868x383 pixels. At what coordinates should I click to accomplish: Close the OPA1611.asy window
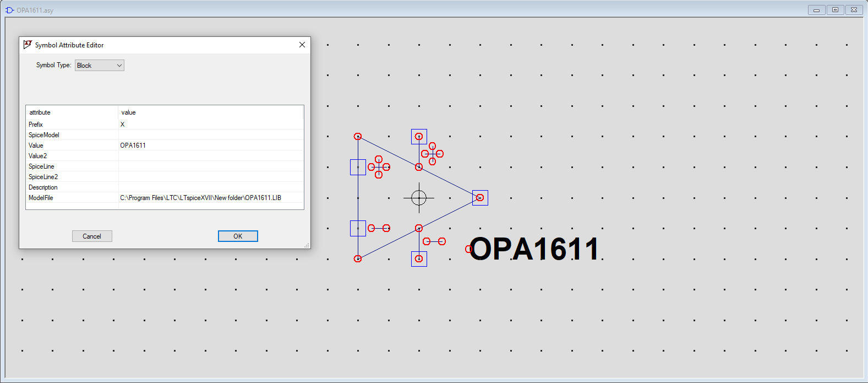854,10
